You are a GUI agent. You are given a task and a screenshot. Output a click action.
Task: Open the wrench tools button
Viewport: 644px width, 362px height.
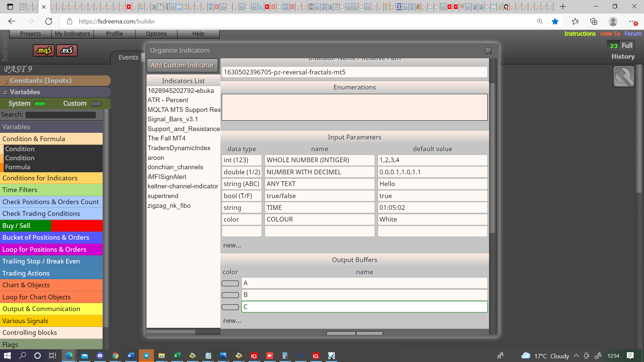click(x=624, y=76)
